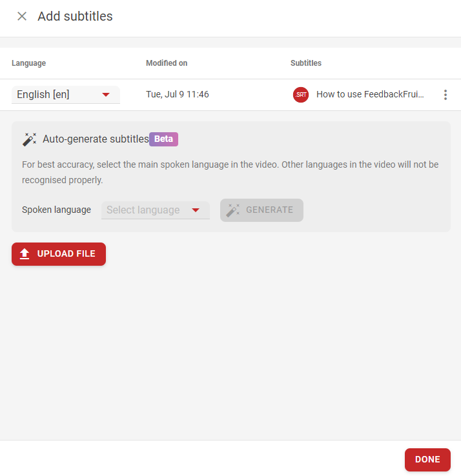Image resolution: width=461 pixels, height=476 pixels.
Task: Open the Select language dropdown
Action: click(x=156, y=210)
